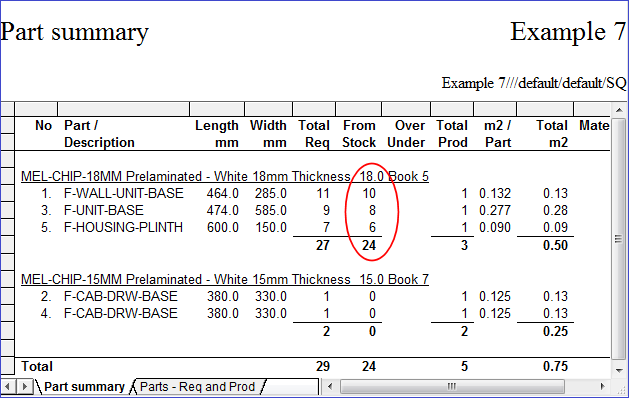Click the Total Prod column header

[x=452, y=134]
